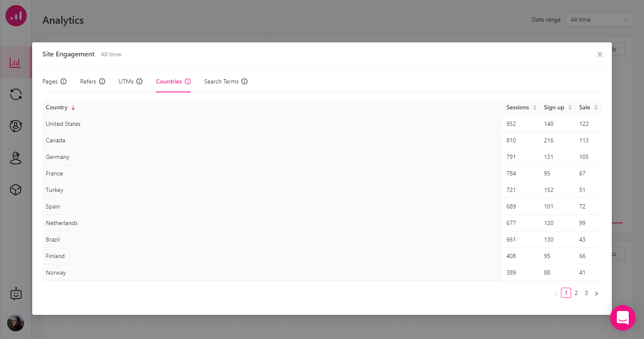
Task: Select the Brazil row
Action: (x=322, y=239)
